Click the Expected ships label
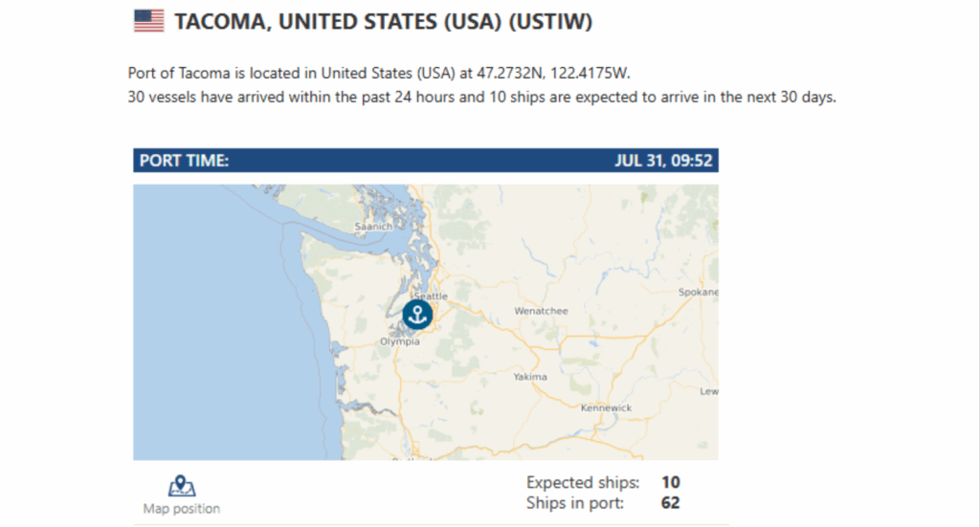 [583, 482]
